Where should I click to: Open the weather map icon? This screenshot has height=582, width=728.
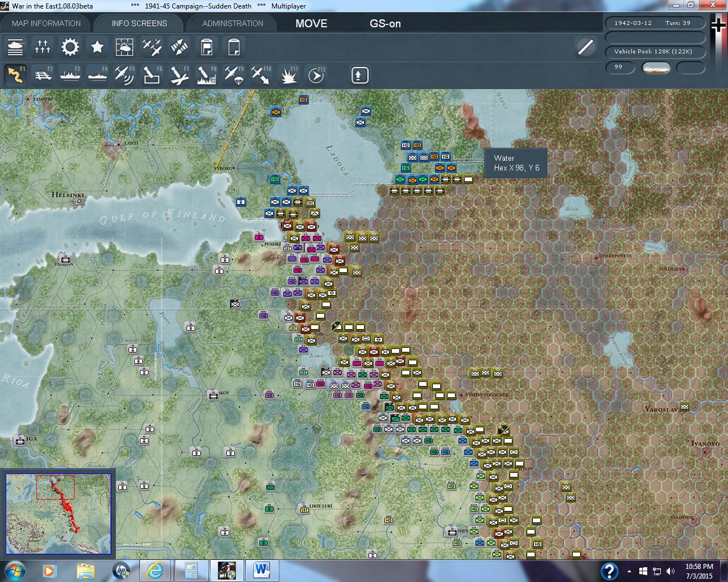pyautogui.click(x=125, y=47)
